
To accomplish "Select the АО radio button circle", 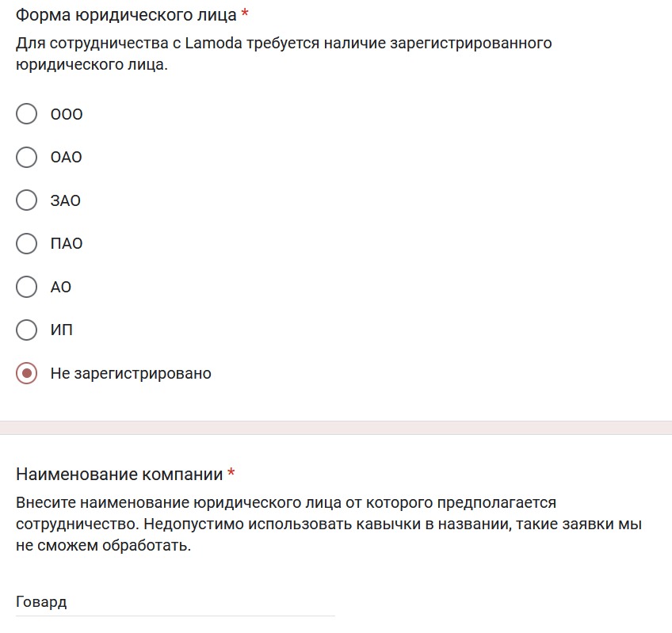I will [x=27, y=287].
